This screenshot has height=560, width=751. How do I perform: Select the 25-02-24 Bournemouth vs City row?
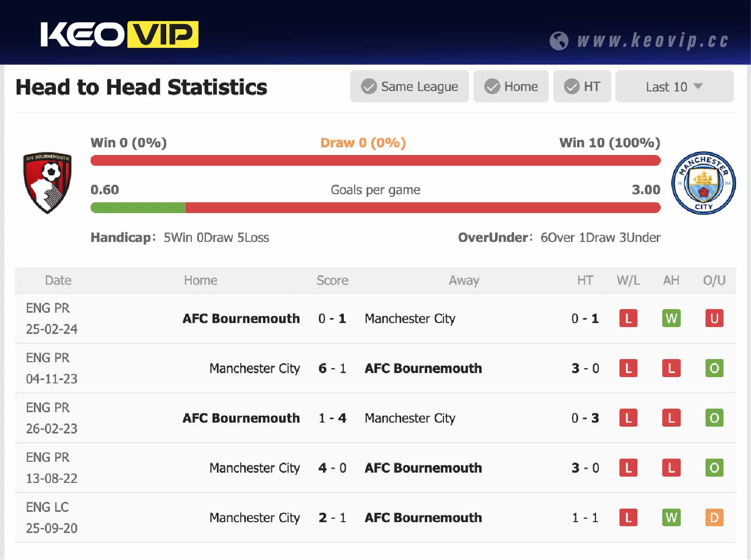[x=315, y=319]
